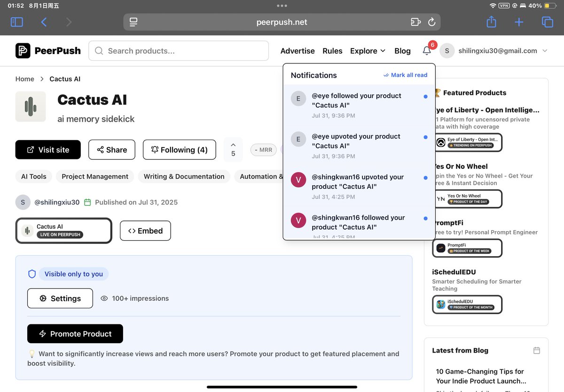This screenshot has width=564, height=392.
Task: Click Cactus AI Live on PeerPush badge
Action: pyautogui.click(x=64, y=231)
